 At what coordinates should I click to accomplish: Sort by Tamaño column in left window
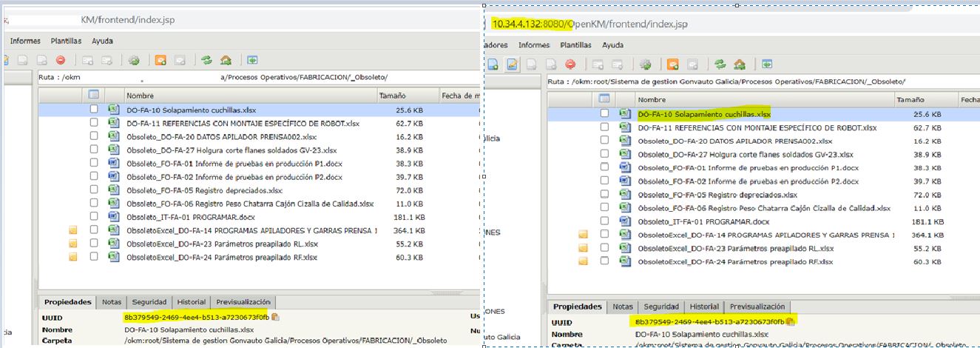coord(392,96)
